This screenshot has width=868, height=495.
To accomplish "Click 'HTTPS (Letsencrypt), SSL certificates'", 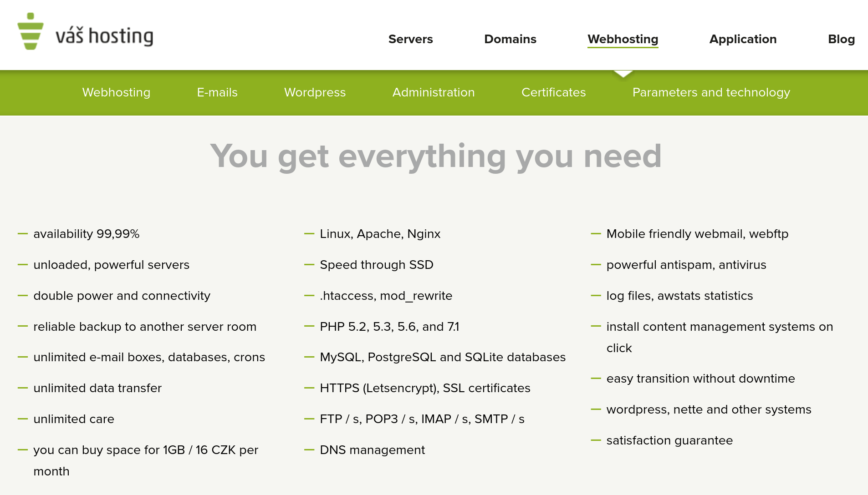I will click(425, 388).
